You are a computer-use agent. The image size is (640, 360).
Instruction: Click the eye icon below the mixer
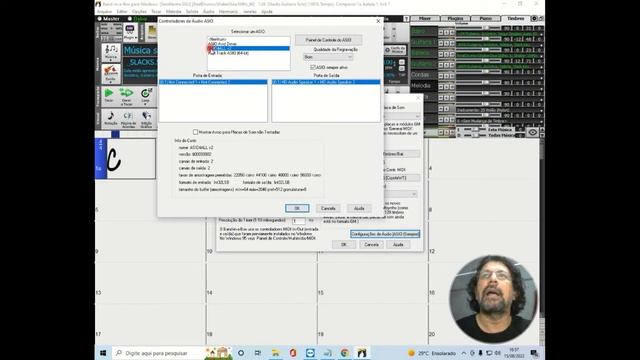[533, 132]
